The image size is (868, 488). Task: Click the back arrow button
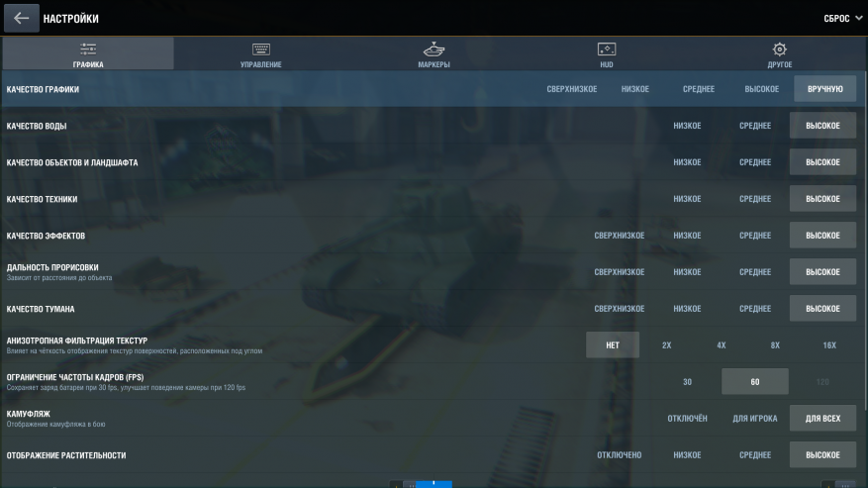(21, 18)
